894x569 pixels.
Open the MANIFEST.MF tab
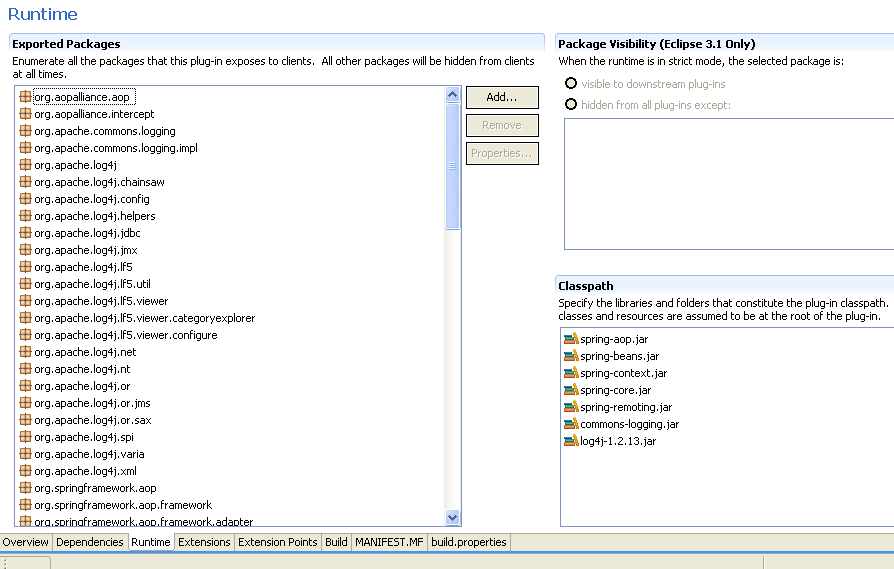click(389, 542)
